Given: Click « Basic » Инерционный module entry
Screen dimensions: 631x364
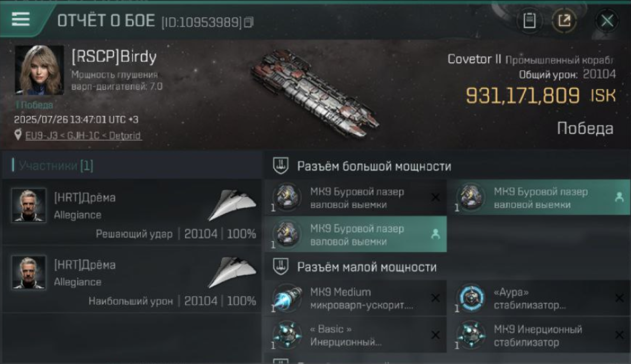Looking at the screenshot, I should [x=356, y=335].
